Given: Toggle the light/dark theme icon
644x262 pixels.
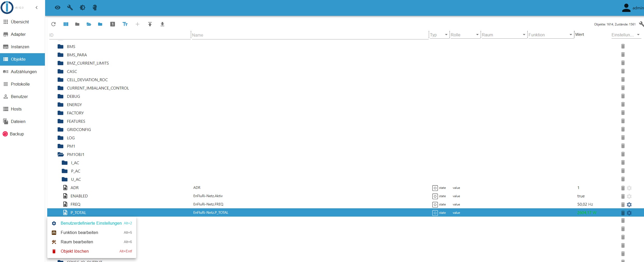Looking at the screenshot, I should [83, 8].
